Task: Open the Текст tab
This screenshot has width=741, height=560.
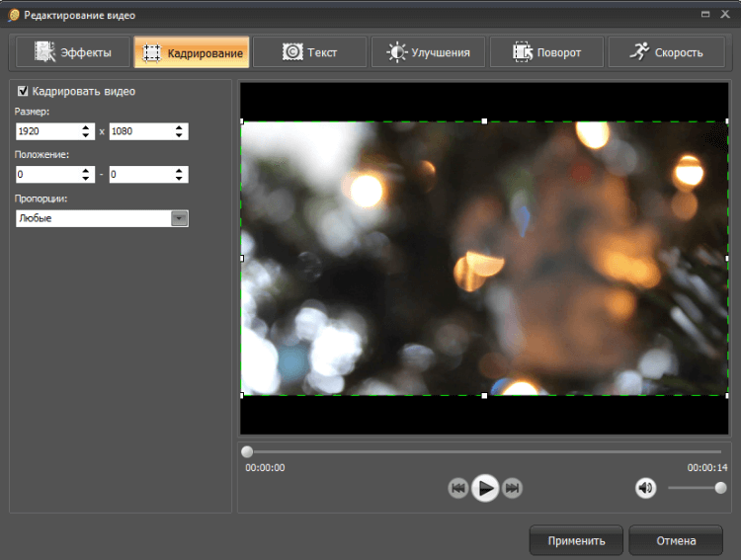Action: click(x=310, y=52)
